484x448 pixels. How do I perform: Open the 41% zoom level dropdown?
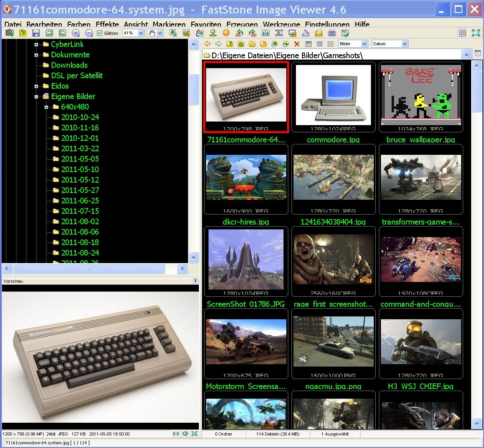tap(141, 33)
